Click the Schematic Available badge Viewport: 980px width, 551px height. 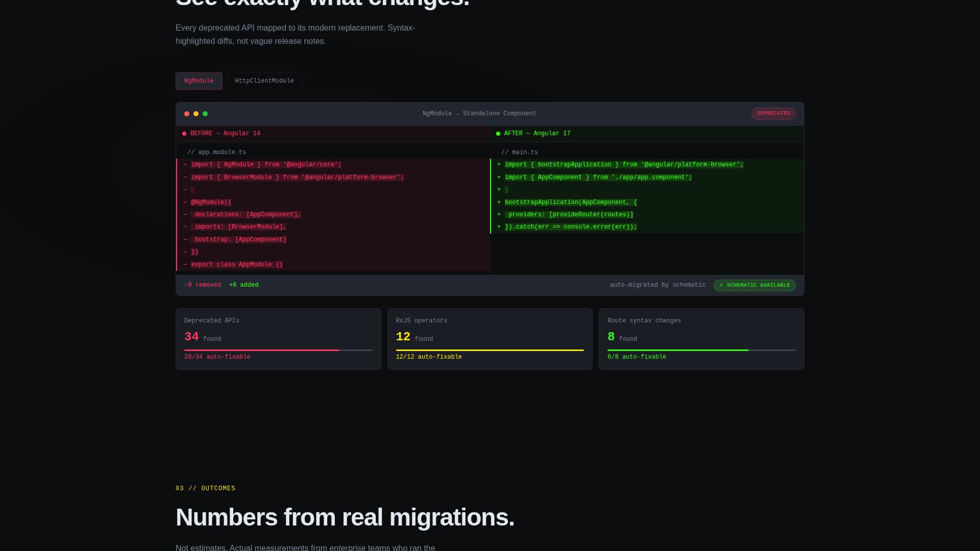pos(754,285)
